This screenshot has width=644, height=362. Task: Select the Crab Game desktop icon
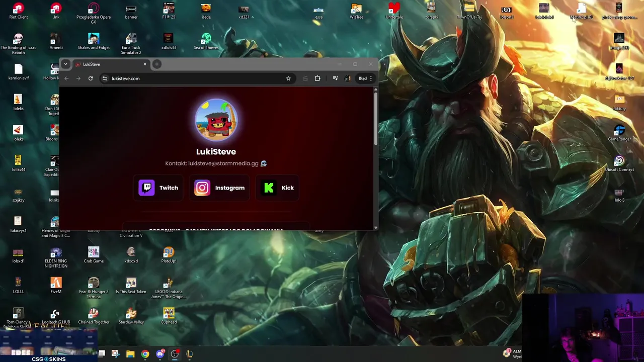93,255
